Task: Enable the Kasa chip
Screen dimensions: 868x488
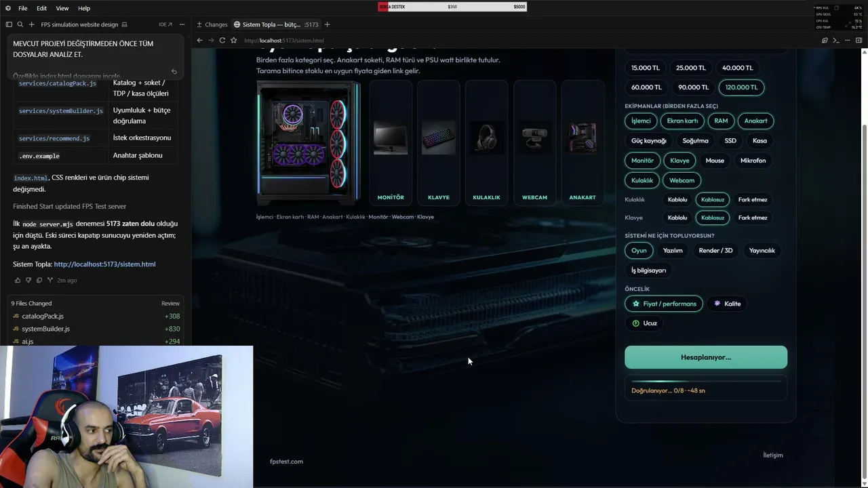Action: (759, 141)
